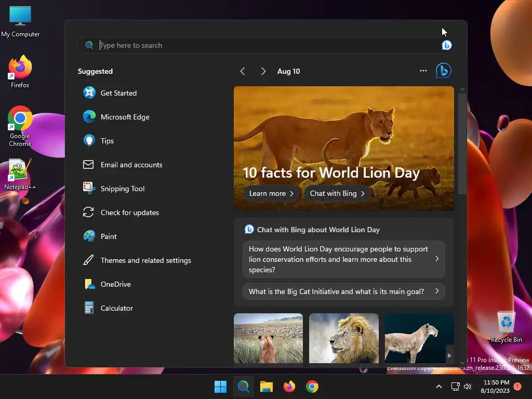Click the carousel next arrow on the thumbnails
532x399 pixels.
449,355
